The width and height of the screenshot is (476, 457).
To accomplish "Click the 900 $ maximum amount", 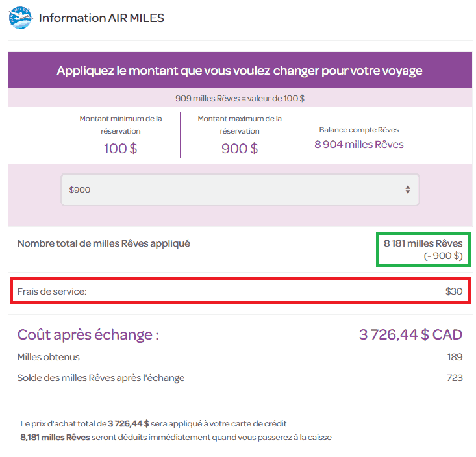I will coord(240,148).
